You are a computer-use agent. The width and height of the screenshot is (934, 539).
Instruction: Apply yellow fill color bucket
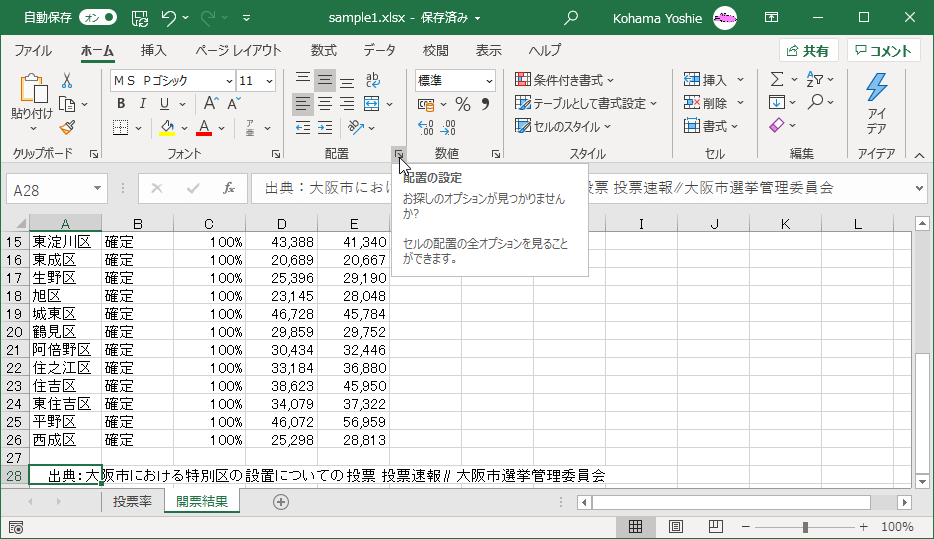167,127
